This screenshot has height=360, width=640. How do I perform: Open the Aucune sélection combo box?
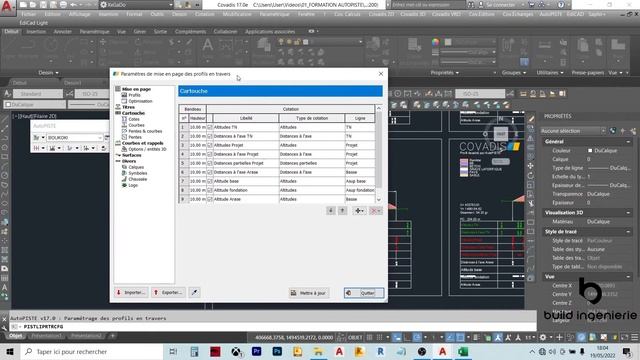(x=573, y=131)
